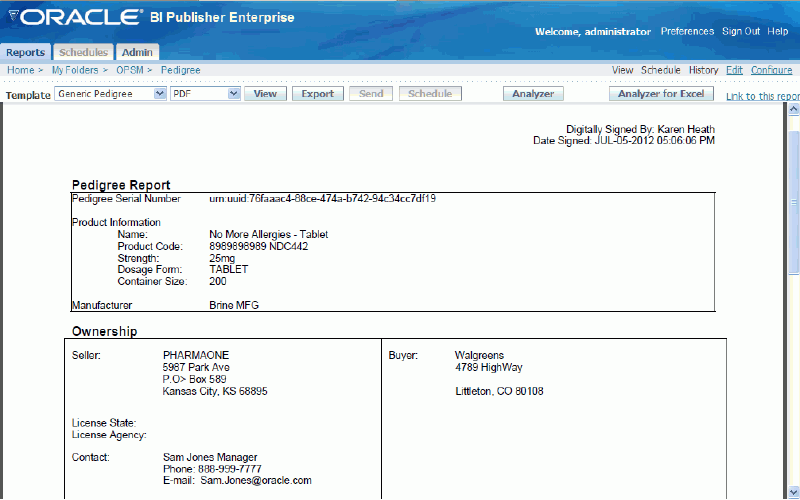Click the scrollbar down arrow
This screenshot has height=500, width=800.
point(793,492)
